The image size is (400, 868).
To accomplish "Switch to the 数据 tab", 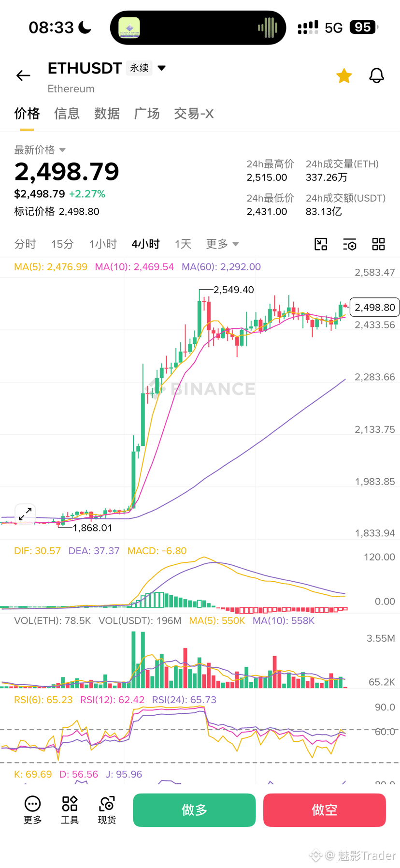I will (x=107, y=114).
